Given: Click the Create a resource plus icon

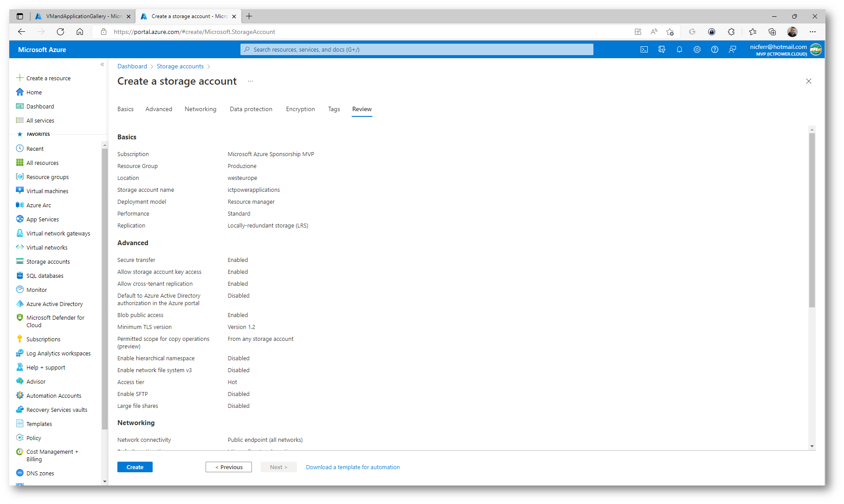Looking at the screenshot, I should 20,78.
